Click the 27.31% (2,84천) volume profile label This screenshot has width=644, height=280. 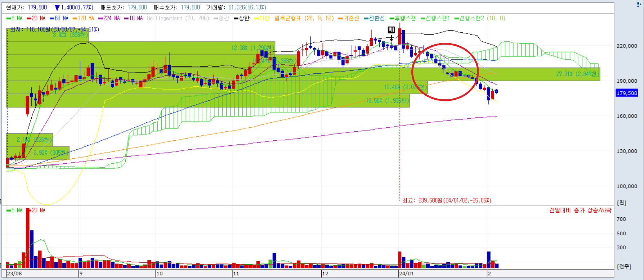pyautogui.click(x=578, y=74)
